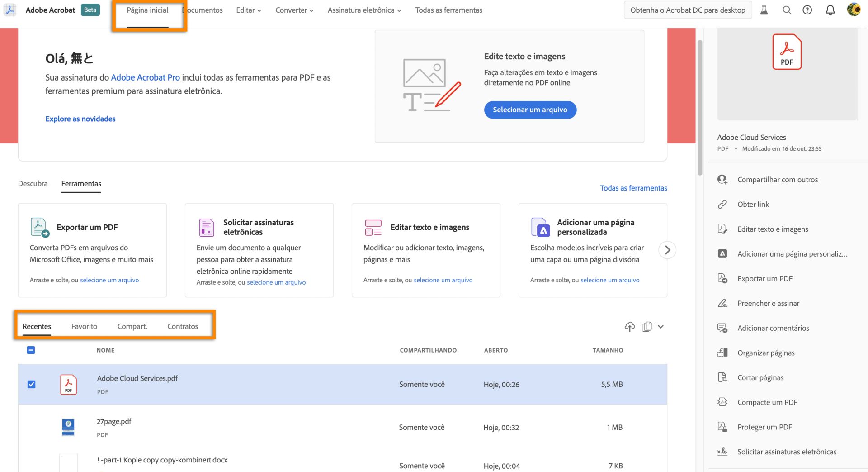The width and height of the screenshot is (868, 472).
Task: Click the sidebar Editar texto e imagens icon
Action: (x=722, y=229)
